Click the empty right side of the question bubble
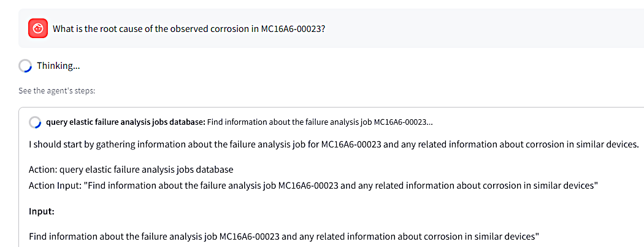This screenshot has height=247, width=644. pos(491,28)
